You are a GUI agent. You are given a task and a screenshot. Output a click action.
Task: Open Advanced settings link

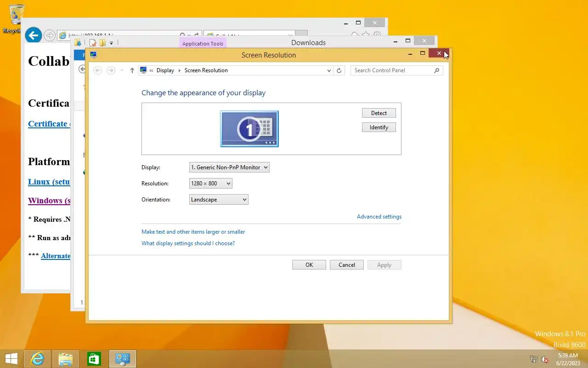point(379,217)
